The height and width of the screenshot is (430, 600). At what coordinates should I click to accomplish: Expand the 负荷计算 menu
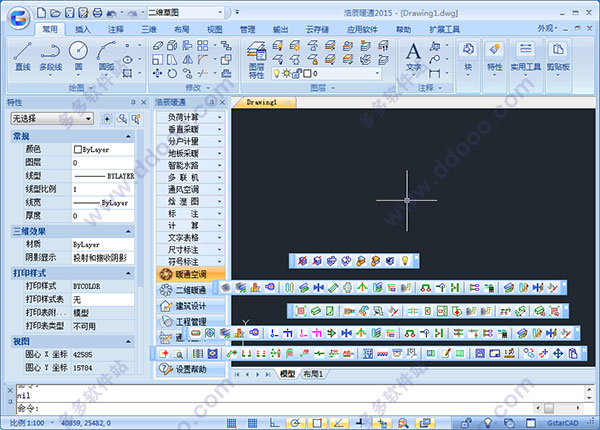tap(190, 117)
